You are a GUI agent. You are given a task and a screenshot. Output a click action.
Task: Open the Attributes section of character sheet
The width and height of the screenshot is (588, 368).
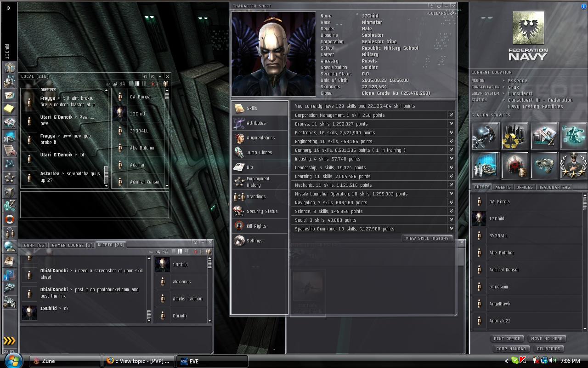pos(260,123)
